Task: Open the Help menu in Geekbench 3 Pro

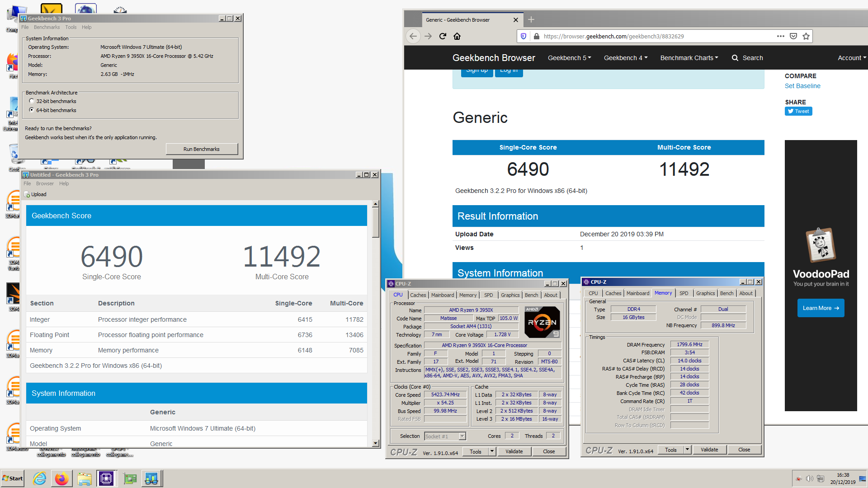Action: point(86,27)
